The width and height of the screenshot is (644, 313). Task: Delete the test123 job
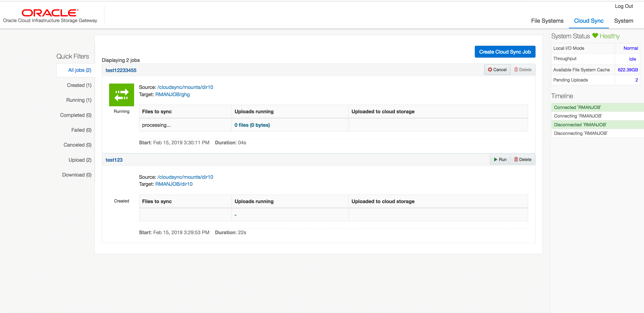[x=522, y=159]
